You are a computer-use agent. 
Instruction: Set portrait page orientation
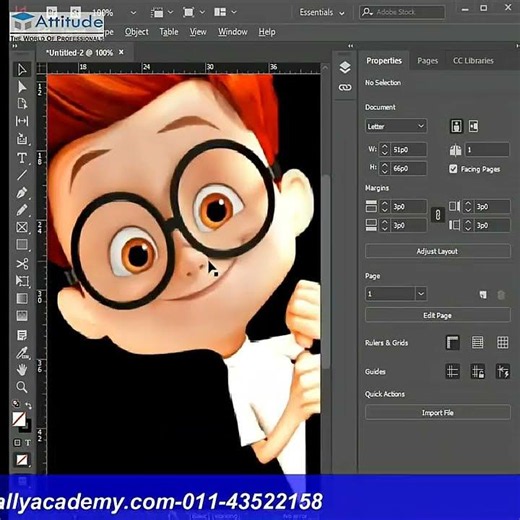click(x=456, y=126)
